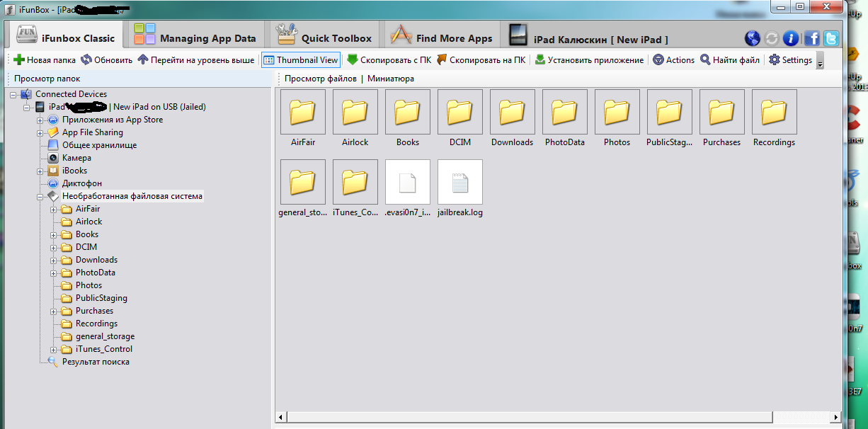The height and width of the screenshot is (429, 868).
Task: Click the Просмотр файлов header label
Action: pyautogui.click(x=321, y=79)
